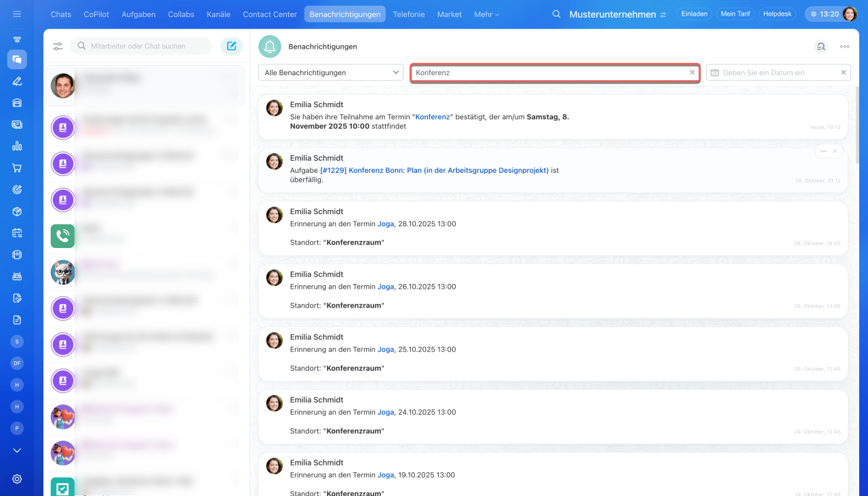Open the hamburger menu in top-left corner

point(17,14)
